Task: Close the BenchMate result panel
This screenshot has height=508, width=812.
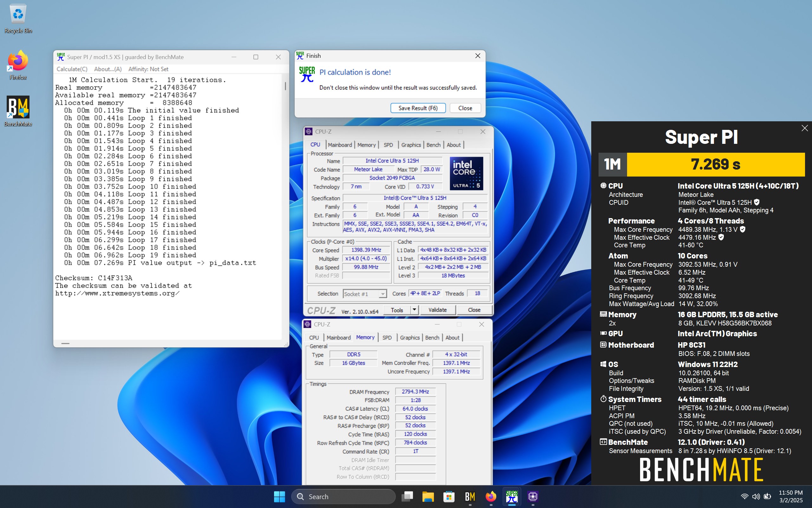Action: pyautogui.click(x=805, y=128)
